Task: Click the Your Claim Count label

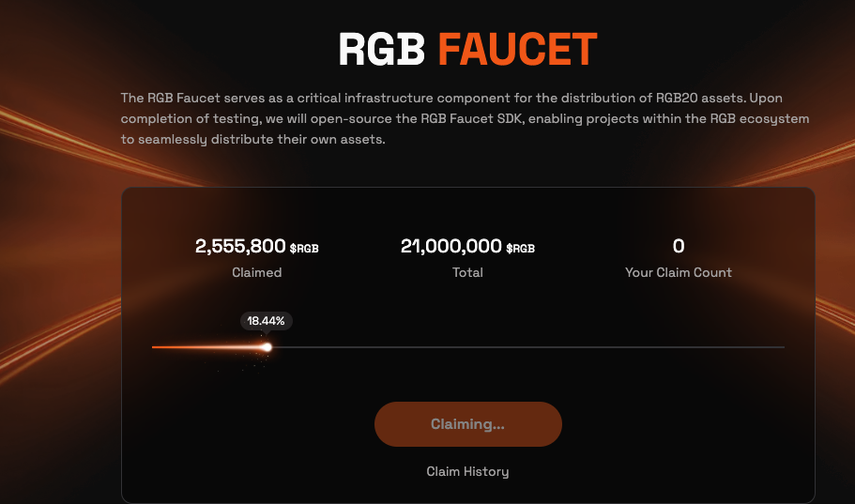Action: click(x=679, y=272)
